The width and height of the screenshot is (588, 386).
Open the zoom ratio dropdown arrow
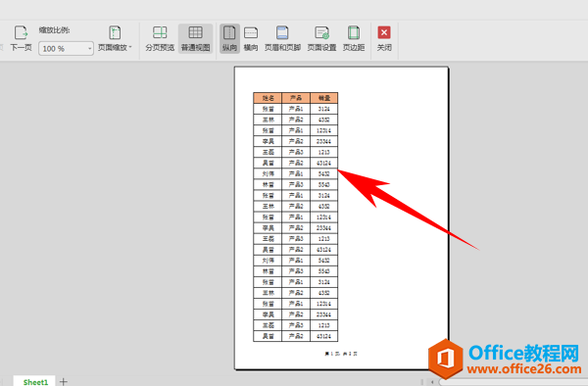[x=89, y=49]
